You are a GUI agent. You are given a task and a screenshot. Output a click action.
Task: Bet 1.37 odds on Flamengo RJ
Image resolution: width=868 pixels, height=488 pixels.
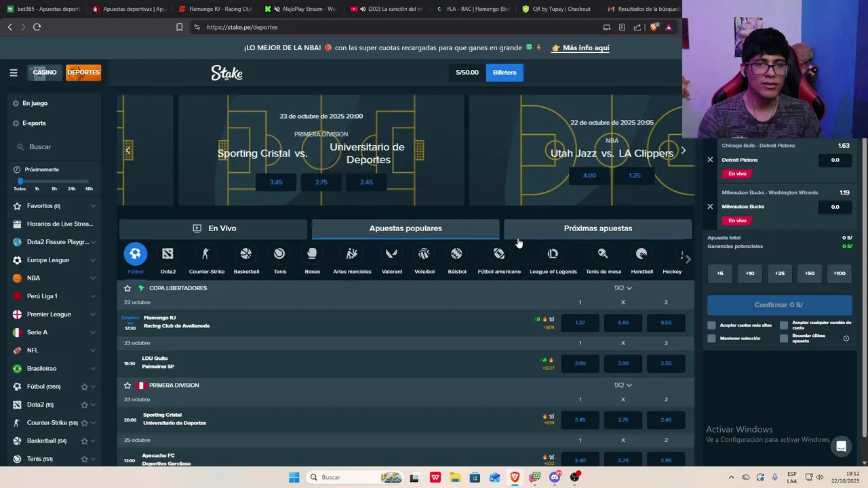click(580, 323)
